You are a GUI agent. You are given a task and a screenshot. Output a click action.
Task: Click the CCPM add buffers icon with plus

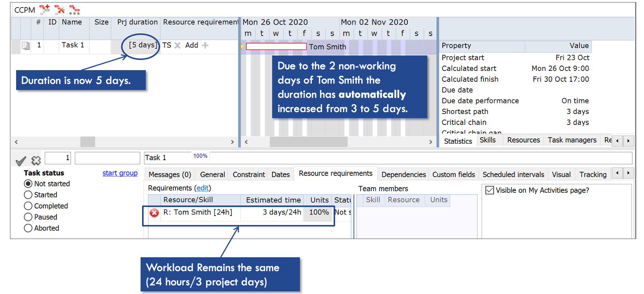pyautogui.click(x=45, y=9)
